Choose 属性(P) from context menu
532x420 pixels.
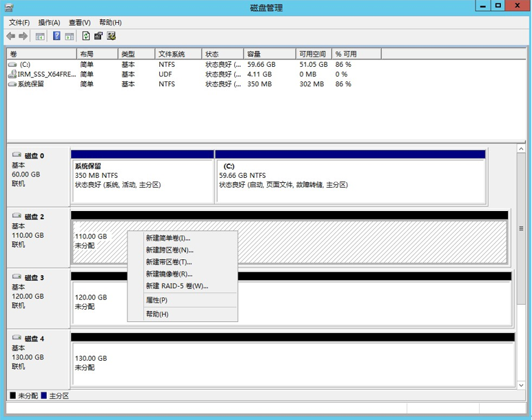[x=183, y=300]
